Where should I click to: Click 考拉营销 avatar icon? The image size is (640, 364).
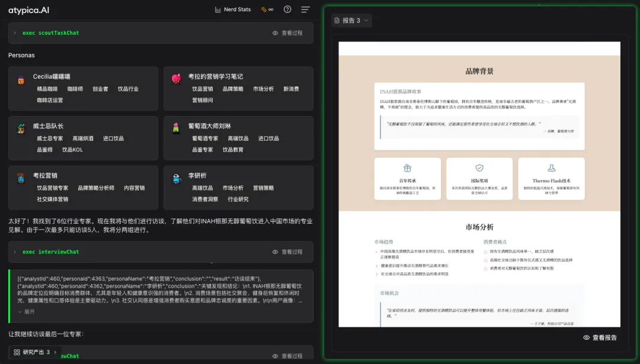(21, 178)
